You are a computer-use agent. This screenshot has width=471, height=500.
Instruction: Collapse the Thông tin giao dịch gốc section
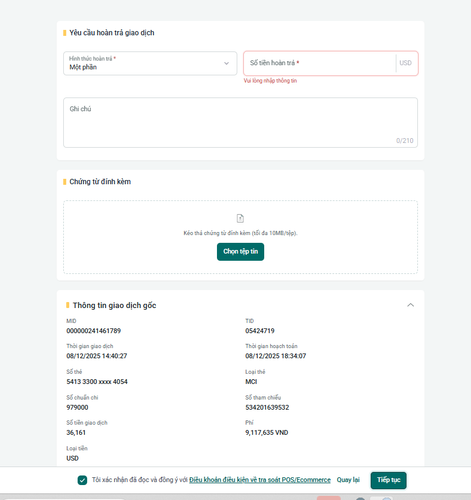[411, 305]
